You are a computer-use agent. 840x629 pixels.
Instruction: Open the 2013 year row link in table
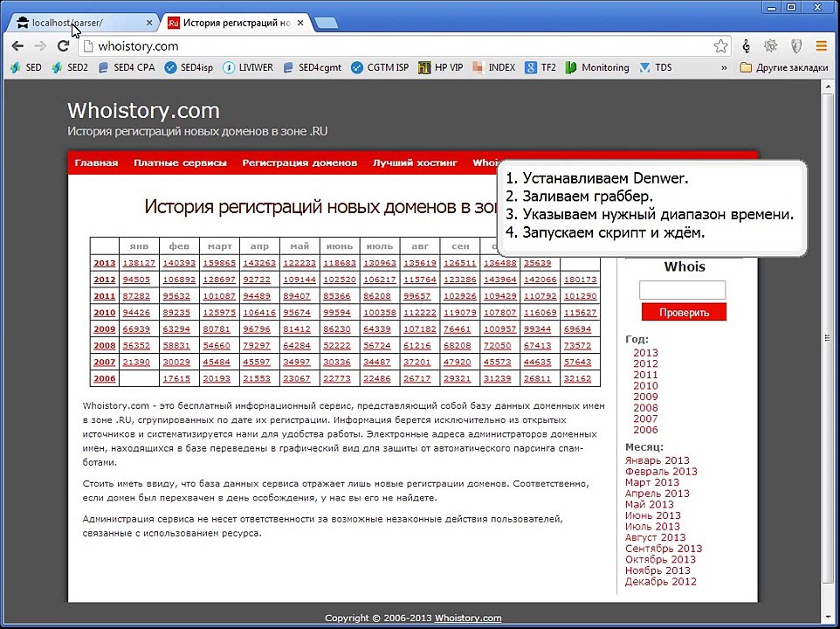pos(105,263)
